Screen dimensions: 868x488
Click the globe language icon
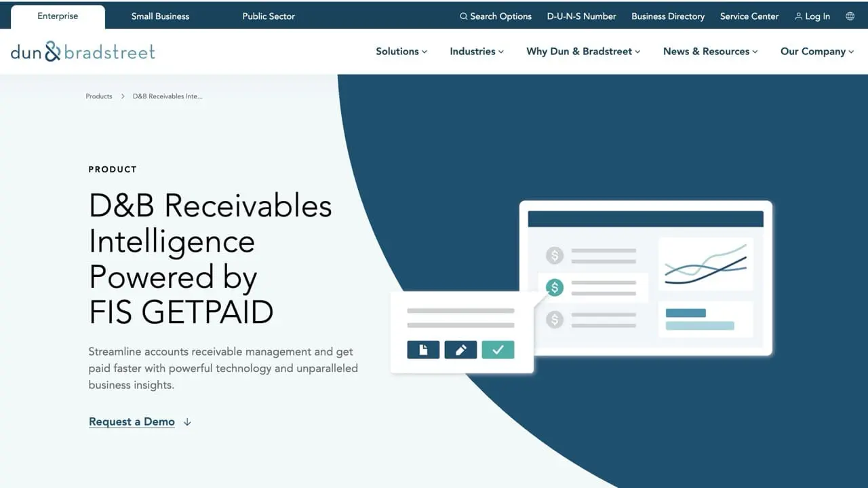pos(850,16)
